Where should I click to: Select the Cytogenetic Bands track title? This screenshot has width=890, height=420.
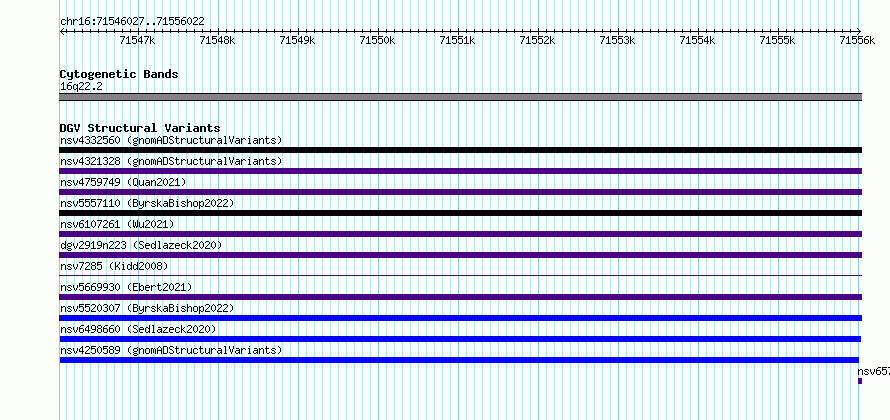[119, 74]
